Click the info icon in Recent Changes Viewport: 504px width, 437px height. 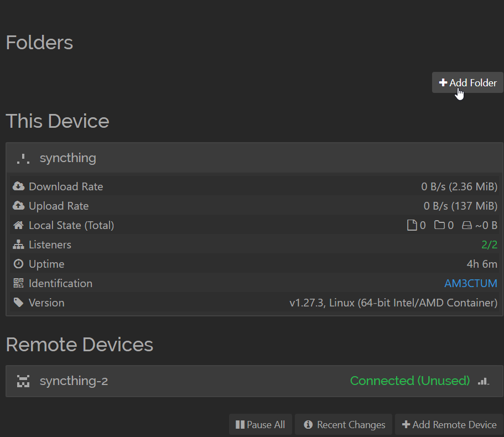tap(308, 424)
